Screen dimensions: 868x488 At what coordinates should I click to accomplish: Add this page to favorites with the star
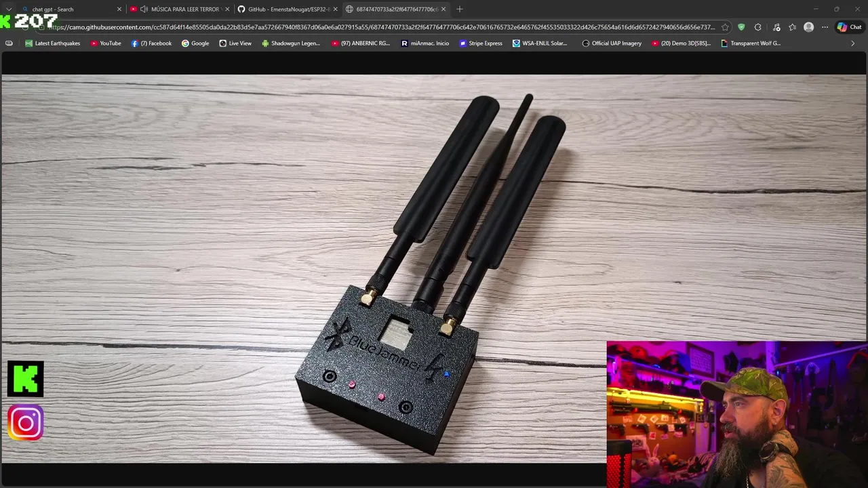(x=725, y=27)
